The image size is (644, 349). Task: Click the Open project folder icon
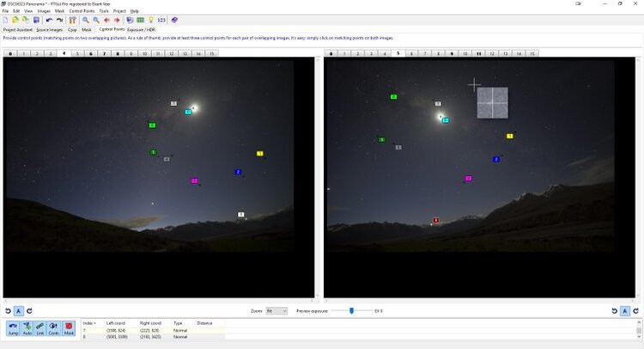[15, 20]
